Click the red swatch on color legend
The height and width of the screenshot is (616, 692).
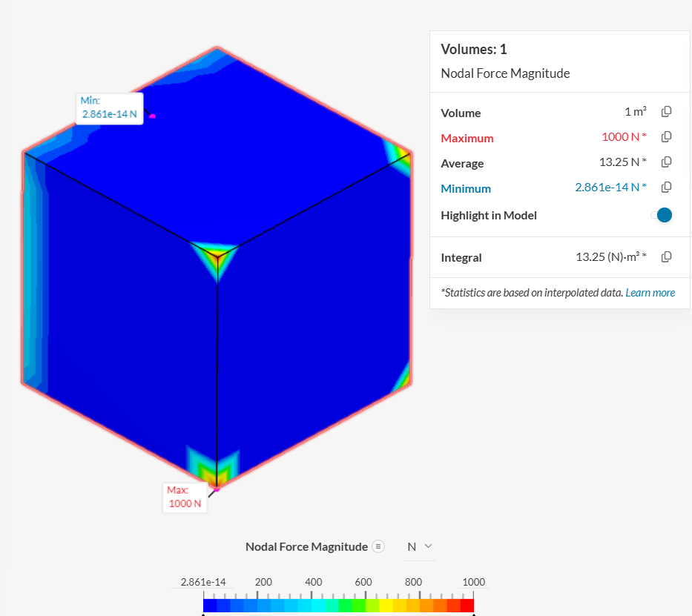point(467,606)
